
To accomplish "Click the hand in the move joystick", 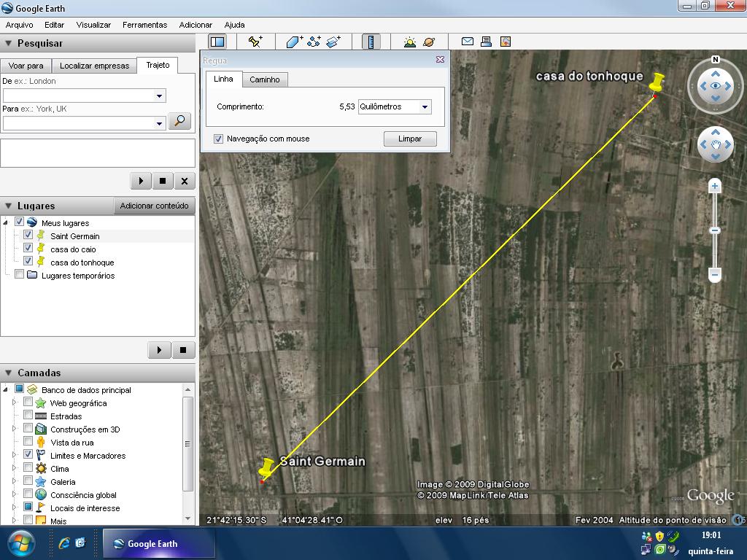I will pos(716,145).
